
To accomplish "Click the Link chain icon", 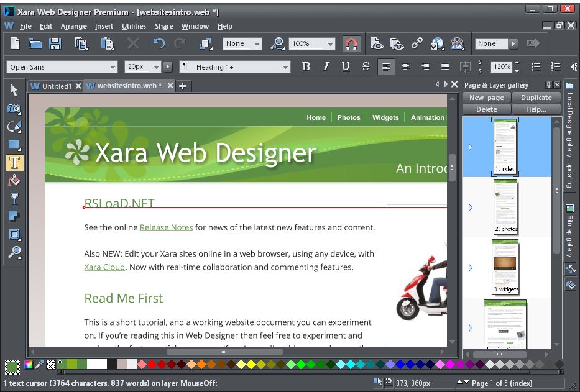I will coord(417,43).
